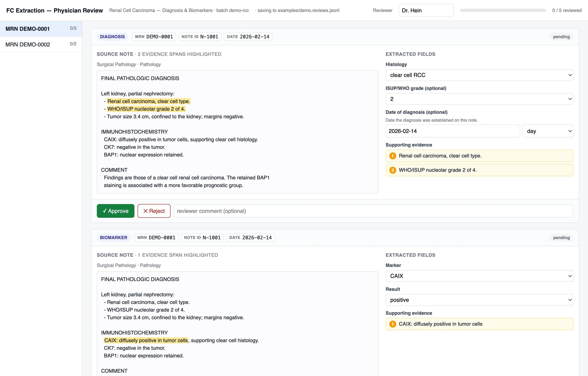The image size is (588, 376).
Task: Select MRN DEMO-0001 in the patient list
Action: [41, 29]
